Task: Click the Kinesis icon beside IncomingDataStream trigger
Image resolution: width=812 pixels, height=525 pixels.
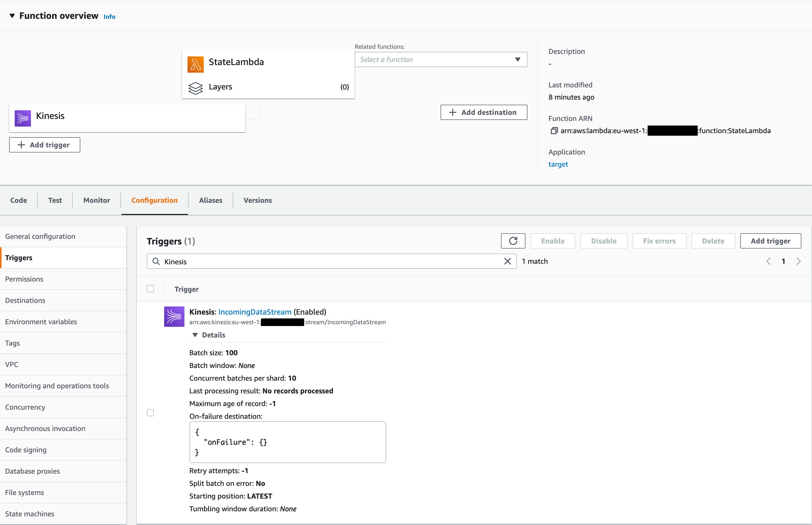Action: 174,316
